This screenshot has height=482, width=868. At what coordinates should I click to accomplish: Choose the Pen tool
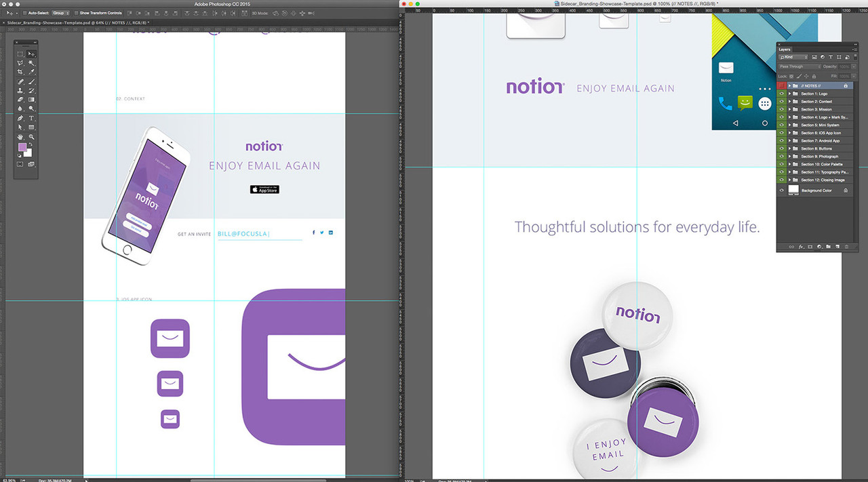tap(20, 118)
